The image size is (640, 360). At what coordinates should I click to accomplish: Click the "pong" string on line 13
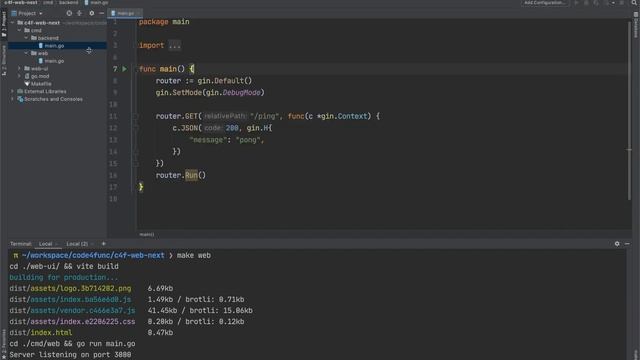point(248,140)
